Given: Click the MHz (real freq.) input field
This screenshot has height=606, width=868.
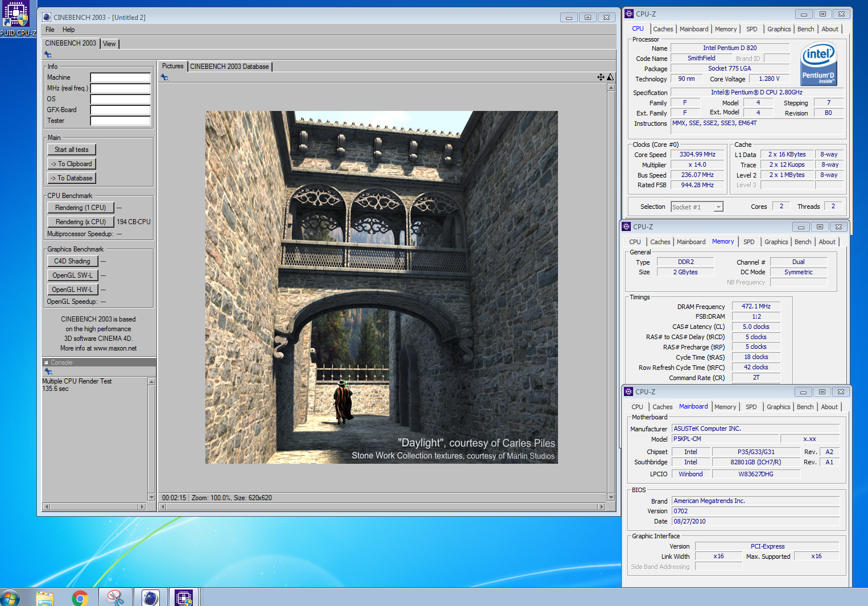Looking at the screenshot, I should (120, 88).
